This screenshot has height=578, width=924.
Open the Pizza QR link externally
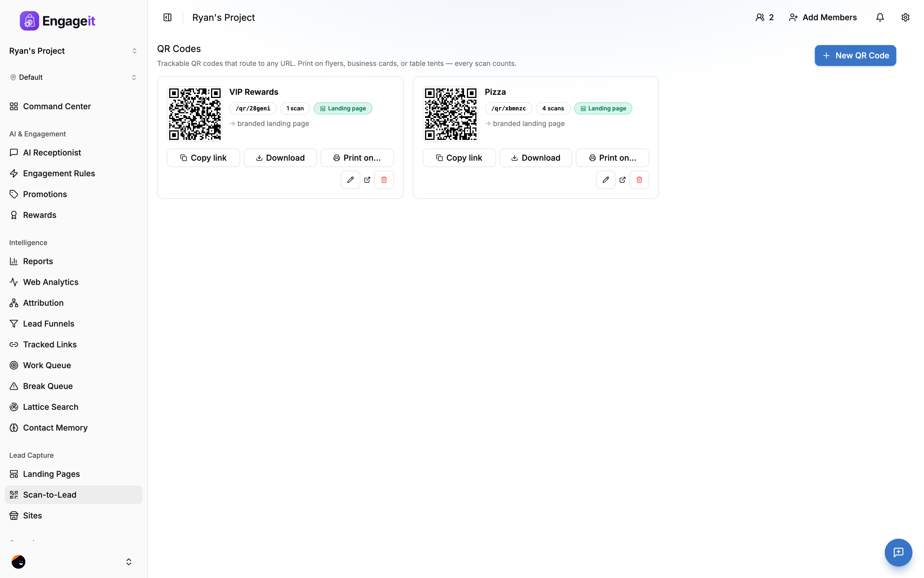[x=622, y=180]
